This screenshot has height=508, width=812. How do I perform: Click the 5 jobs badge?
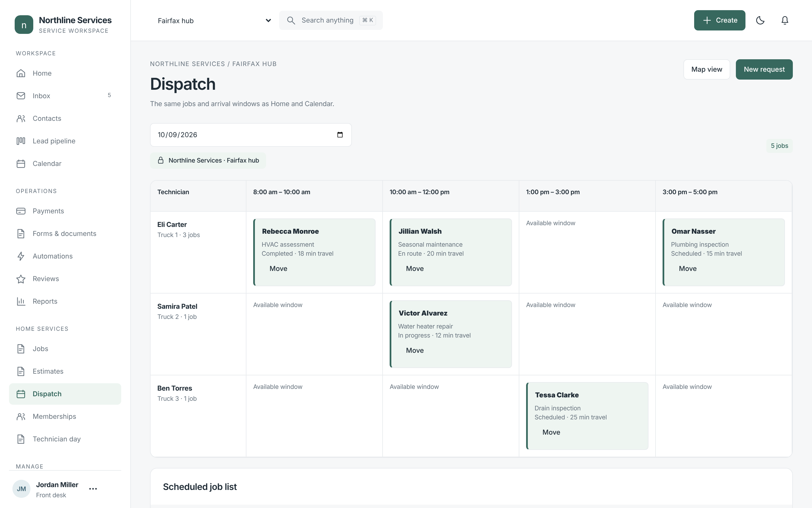click(779, 146)
